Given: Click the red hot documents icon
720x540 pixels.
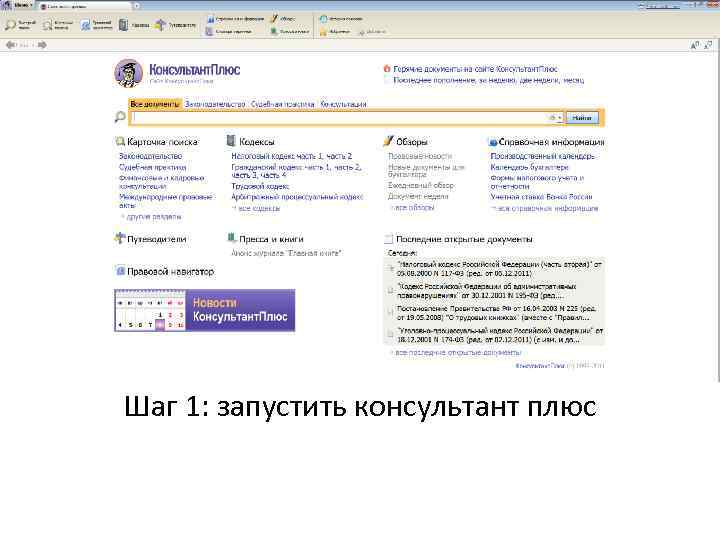Looking at the screenshot, I should [387, 69].
